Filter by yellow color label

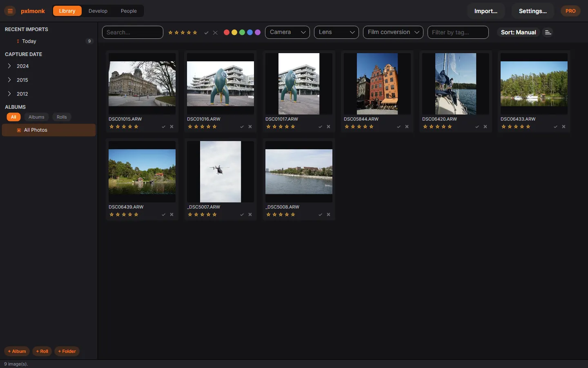coord(234,32)
